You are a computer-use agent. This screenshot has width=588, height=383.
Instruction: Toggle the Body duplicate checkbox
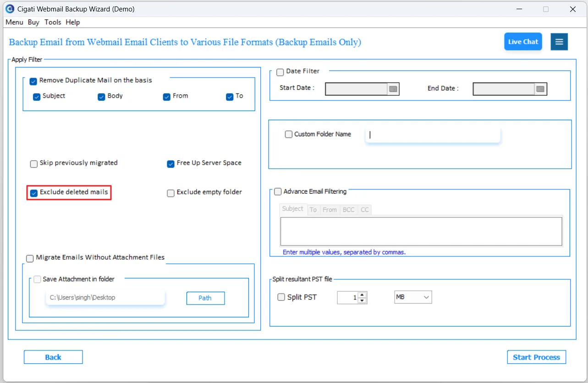click(x=102, y=97)
